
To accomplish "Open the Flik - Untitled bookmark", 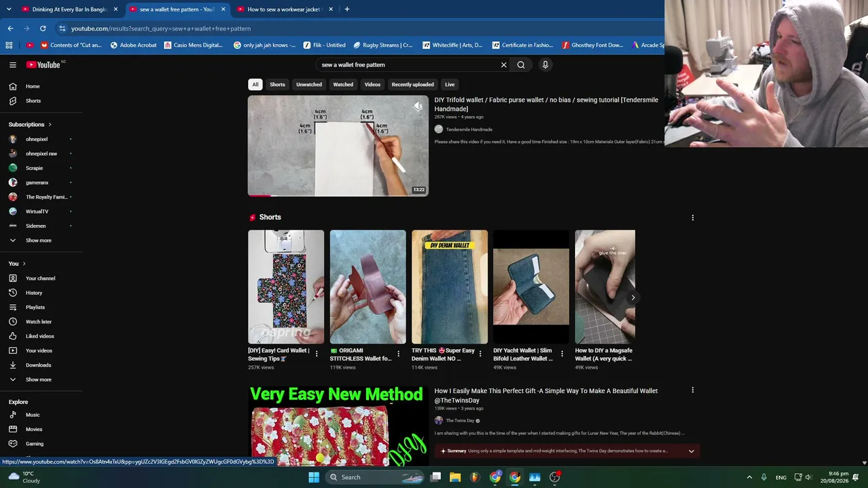I will 325,45.
